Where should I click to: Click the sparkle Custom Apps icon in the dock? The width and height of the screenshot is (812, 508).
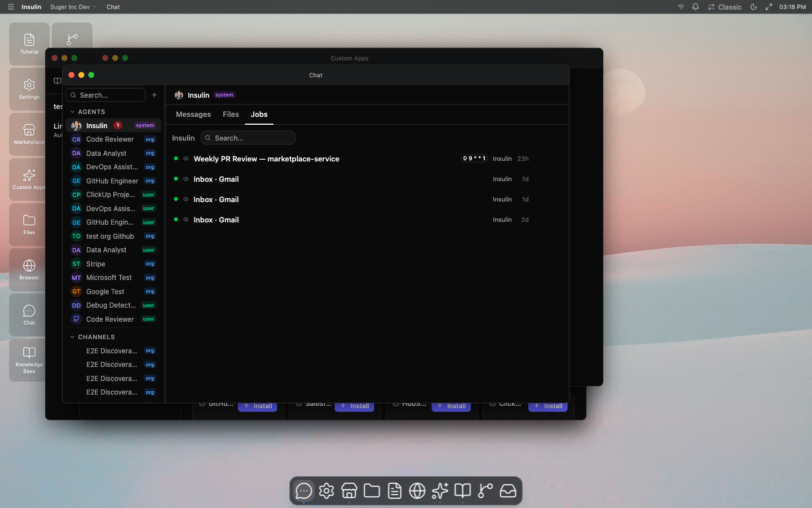click(x=440, y=491)
